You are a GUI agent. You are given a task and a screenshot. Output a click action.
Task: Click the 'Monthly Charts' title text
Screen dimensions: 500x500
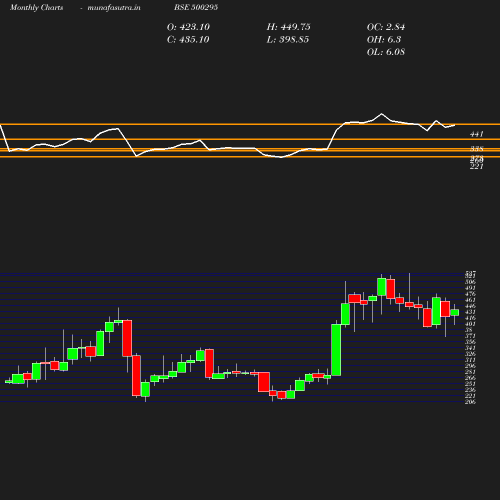pyautogui.click(x=36, y=7)
